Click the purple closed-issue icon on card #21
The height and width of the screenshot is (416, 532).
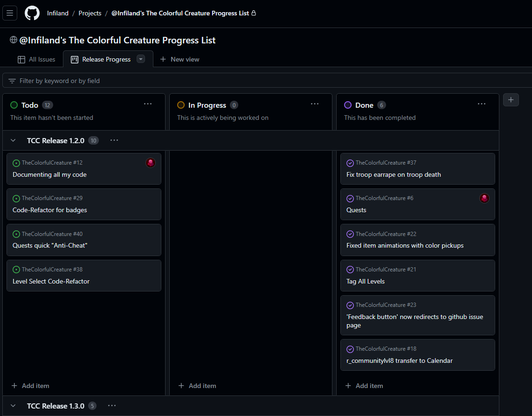tap(350, 269)
